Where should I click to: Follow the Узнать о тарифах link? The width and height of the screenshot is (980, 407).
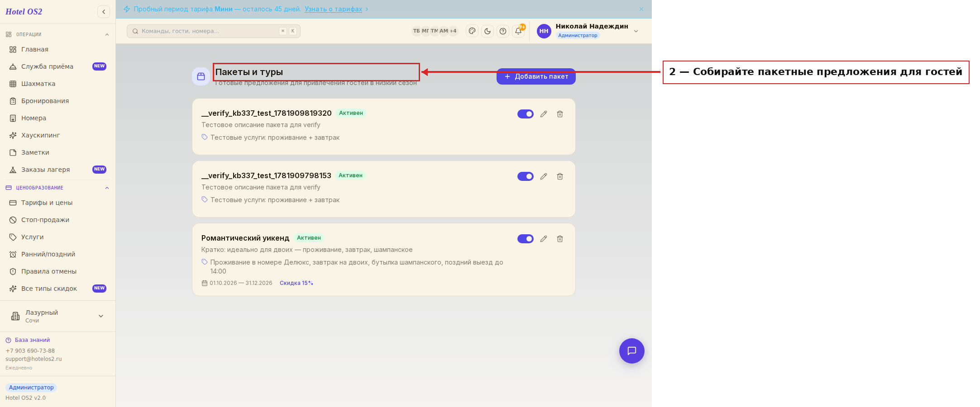click(334, 9)
